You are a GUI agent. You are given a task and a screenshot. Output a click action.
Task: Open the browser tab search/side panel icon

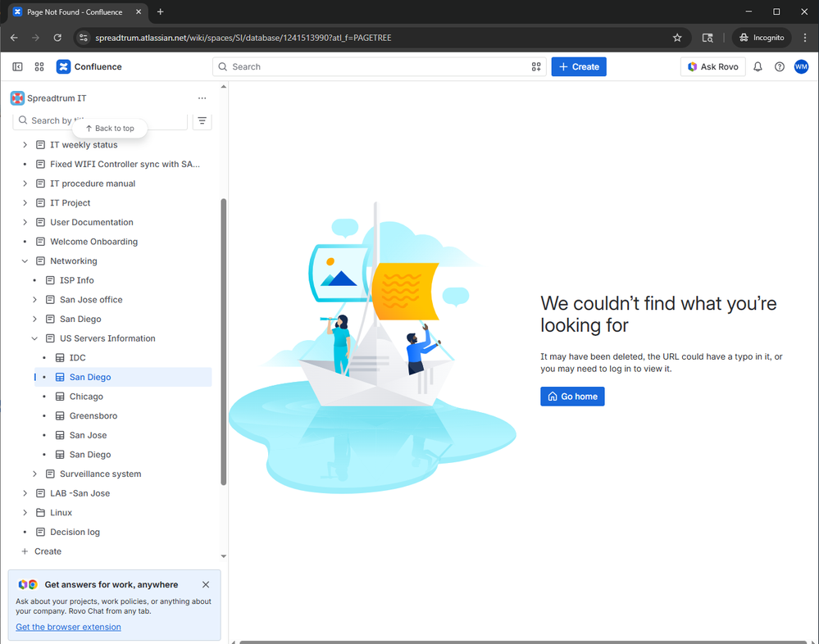tap(708, 38)
